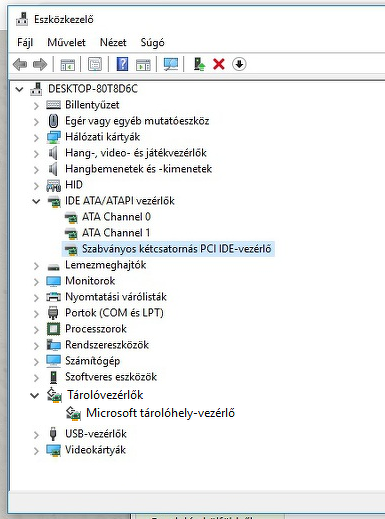Expand the Billentyűzet category
385x519 pixels.
coord(36,106)
